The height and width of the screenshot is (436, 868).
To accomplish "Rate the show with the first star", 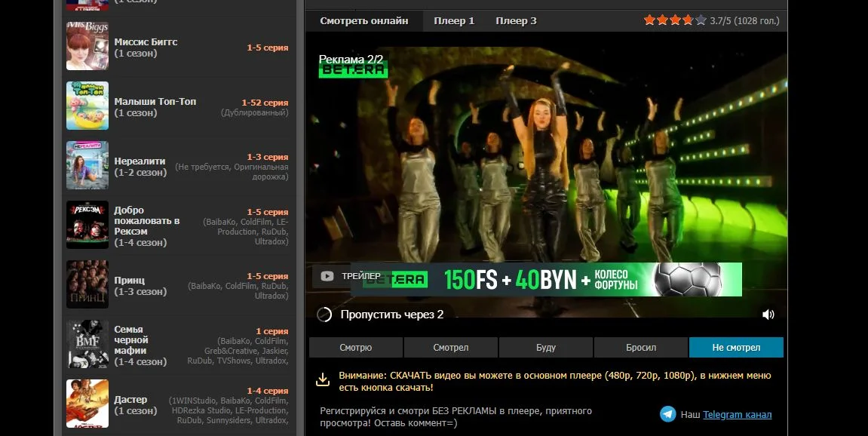I will [649, 20].
